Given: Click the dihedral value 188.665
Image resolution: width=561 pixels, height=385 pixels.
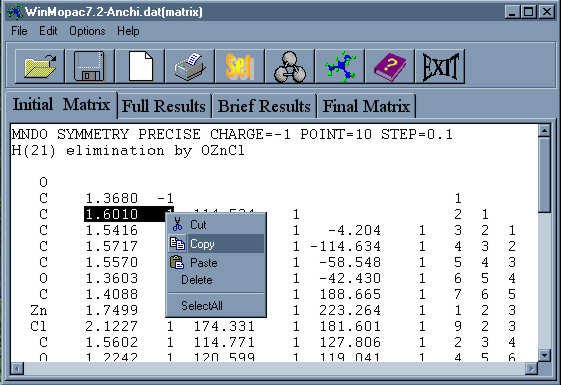Looking at the screenshot, I should pyautogui.click(x=350, y=294).
